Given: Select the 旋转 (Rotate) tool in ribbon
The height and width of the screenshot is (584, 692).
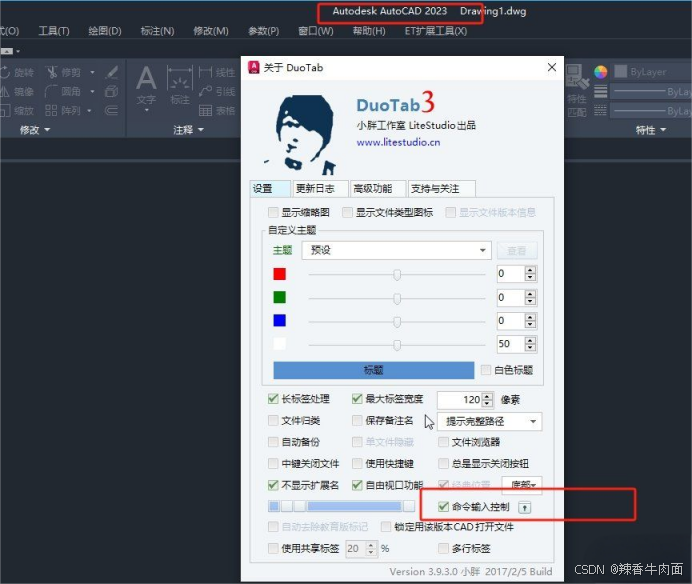Looking at the screenshot, I should coord(18,72).
